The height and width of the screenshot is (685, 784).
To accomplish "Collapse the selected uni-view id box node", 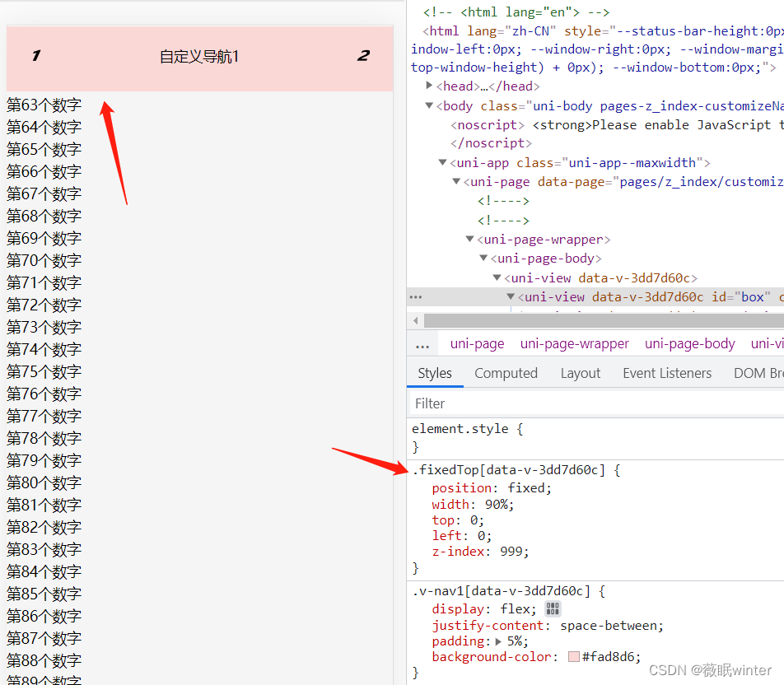I will pyautogui.click(x=511, y=296).
